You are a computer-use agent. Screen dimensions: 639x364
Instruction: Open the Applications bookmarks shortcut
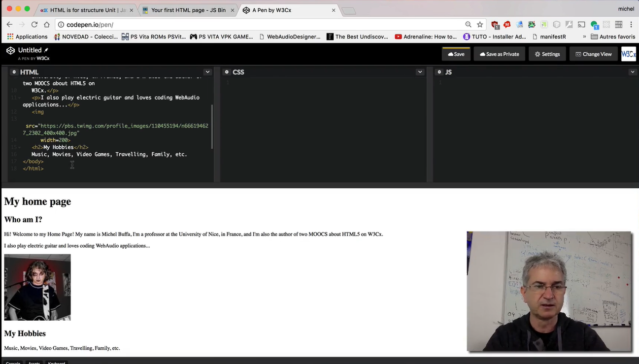pos(28,36)
